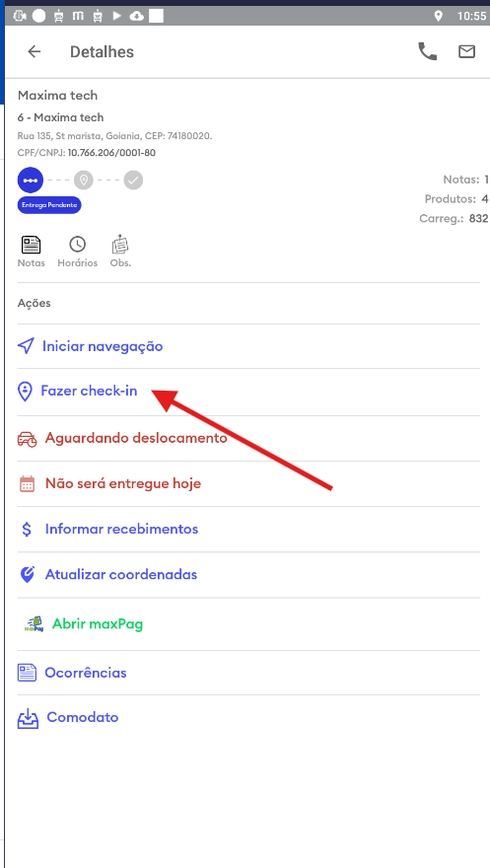Tap Fazer check-in option
Viewport: 490px width, 868px height.
[248, 392]
